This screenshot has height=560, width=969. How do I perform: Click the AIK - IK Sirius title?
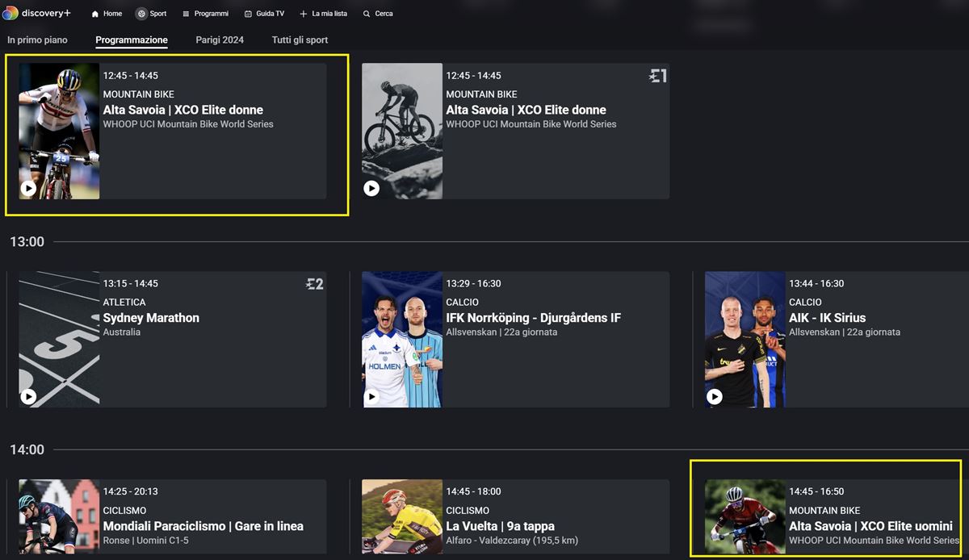827,318
